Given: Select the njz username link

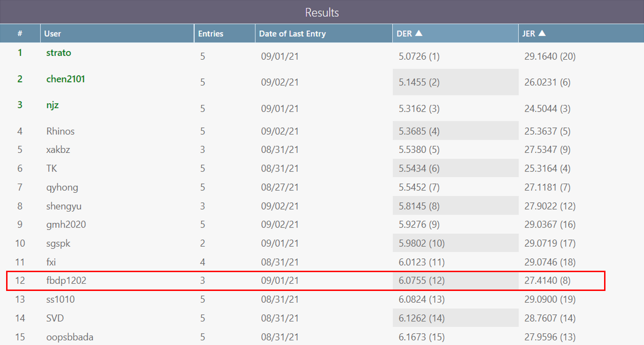Looking at the screenshot, I should coord(53,105).
